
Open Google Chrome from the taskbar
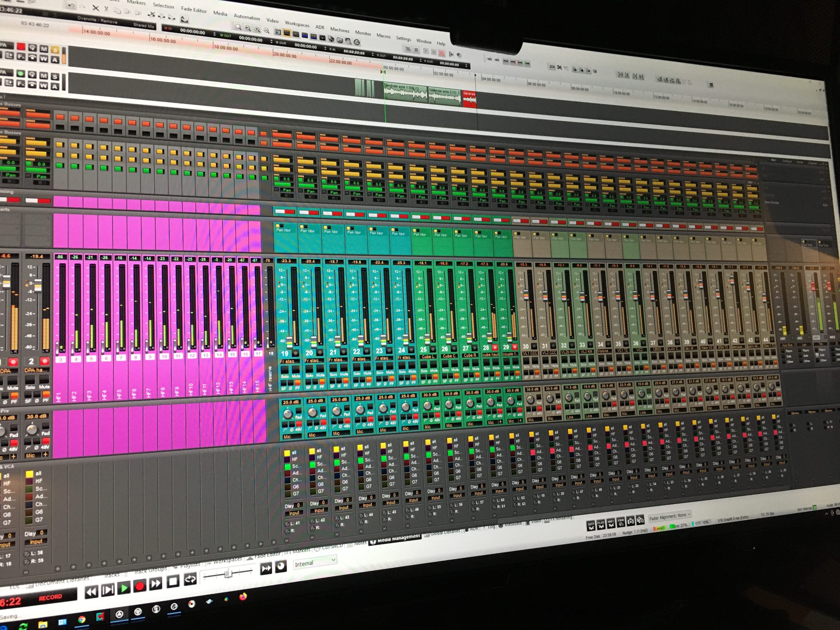coord(81,619)
